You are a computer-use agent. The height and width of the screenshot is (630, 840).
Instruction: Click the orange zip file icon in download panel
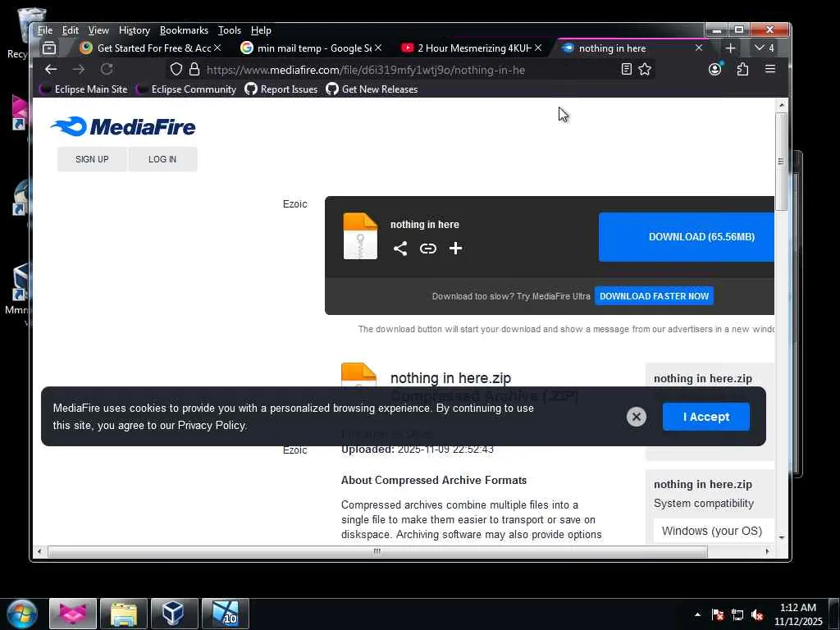[360, 235]
